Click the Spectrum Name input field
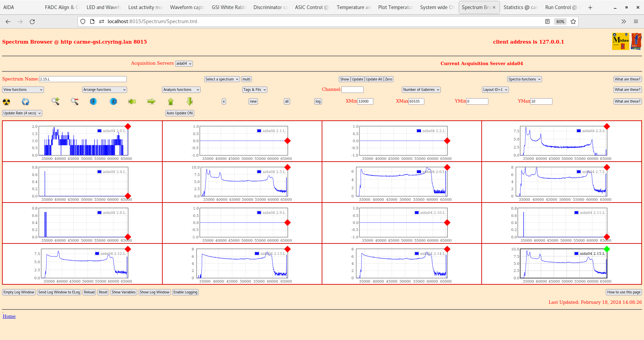Viewport: 644px width, 340px height. click(x=83, y=79)
